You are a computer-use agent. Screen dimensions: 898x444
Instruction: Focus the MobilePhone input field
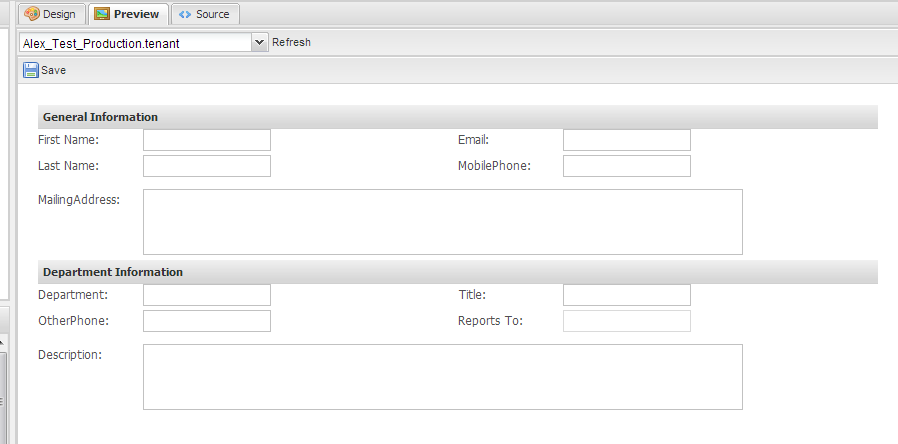[627, 166]
